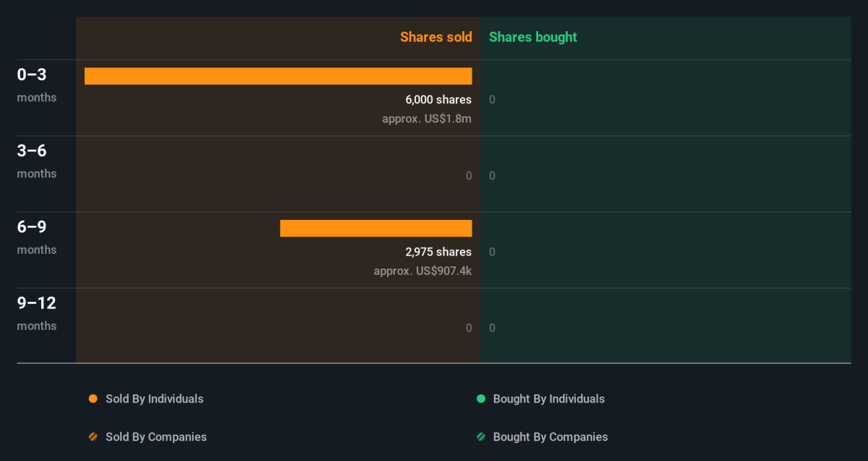Click the 6,000 shares value
Viewport: 868px width, 461px height.
[x=438, y=100]
